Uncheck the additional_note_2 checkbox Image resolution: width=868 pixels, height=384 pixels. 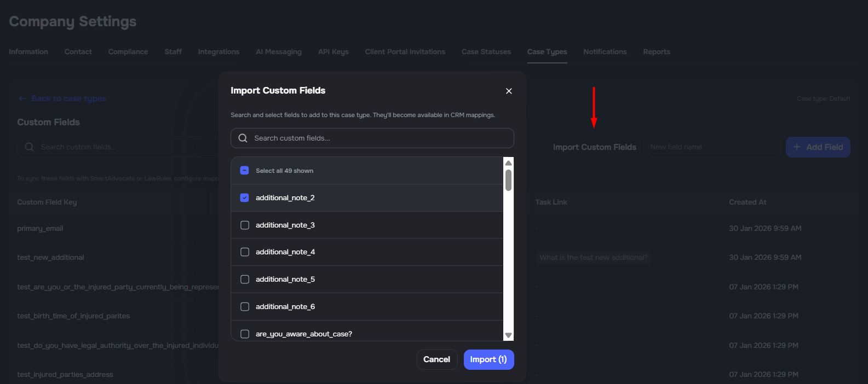coord(245,198)
